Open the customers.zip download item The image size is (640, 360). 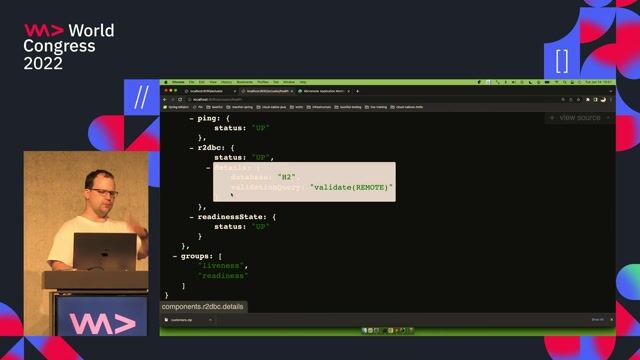(x=182, y=320)
